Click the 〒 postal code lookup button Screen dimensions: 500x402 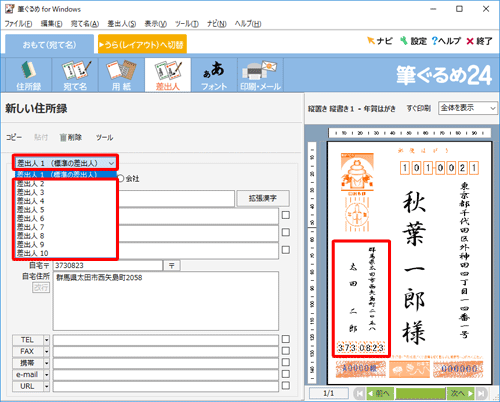click(x=172, y=265)
